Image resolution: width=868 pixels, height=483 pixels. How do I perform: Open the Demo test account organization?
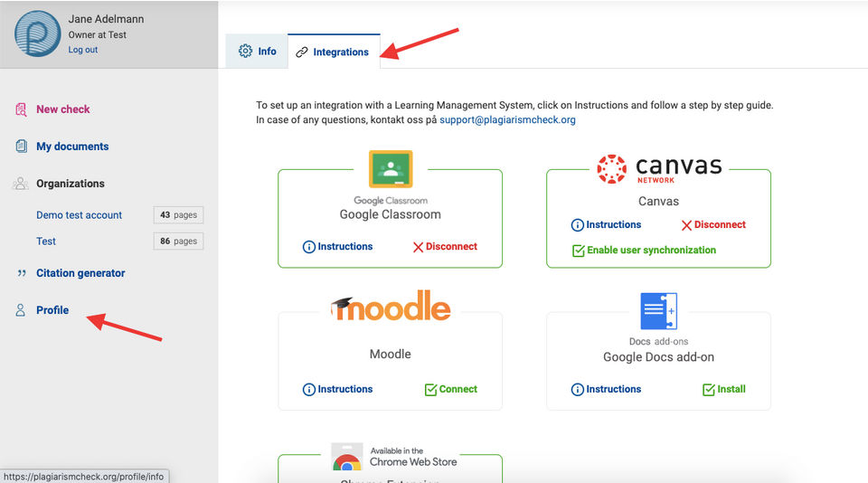(80, 215)
